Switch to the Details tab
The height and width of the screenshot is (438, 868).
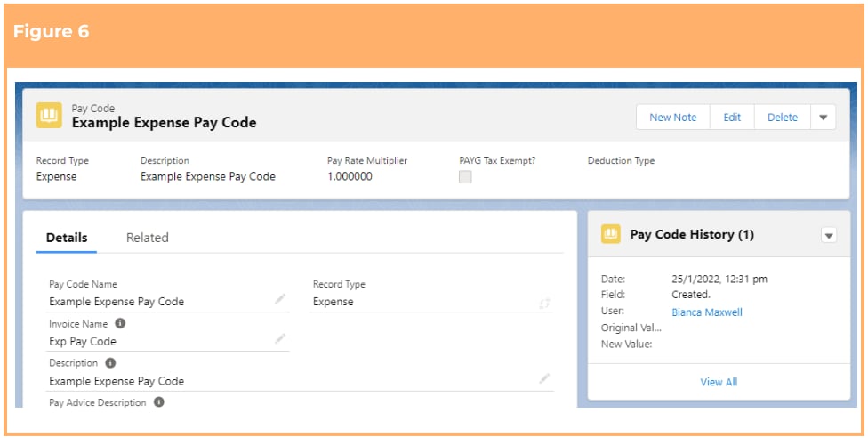point(67,238)
